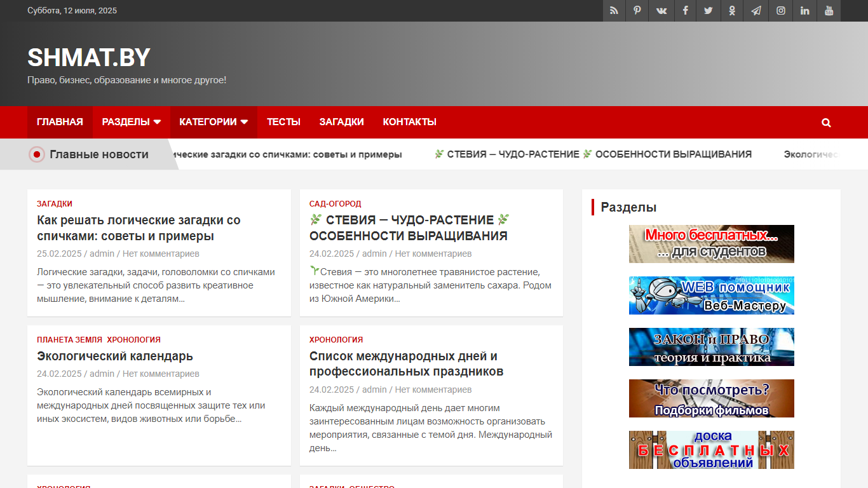Screen dimensions: 868x488
Task: Open the Pinterest social icon
Action: (x=637, y=11)
